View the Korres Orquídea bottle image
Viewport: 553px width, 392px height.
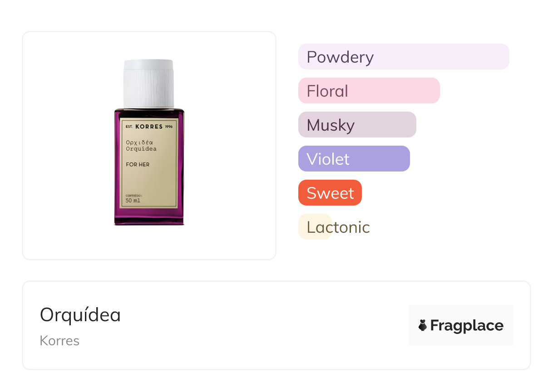pyautogui.click(x=149, y=142)
